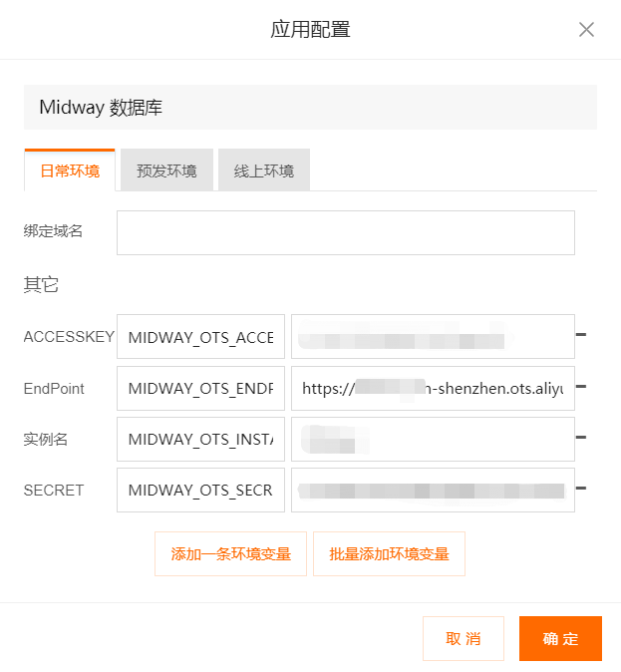
Task: Delete the EndPoint variable with minus icon
Action: [580, 386]
